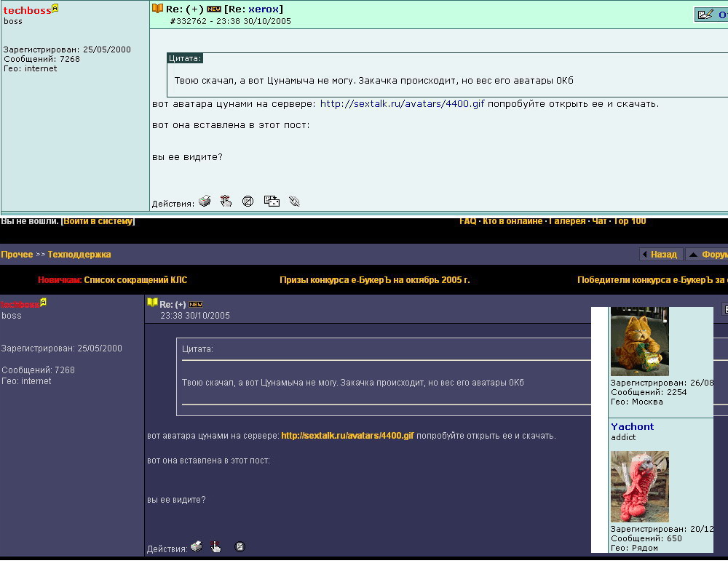Click Yachont's red avatar thumbnail
This screenshot has width=728, height=582.
(x=639, y=486)
